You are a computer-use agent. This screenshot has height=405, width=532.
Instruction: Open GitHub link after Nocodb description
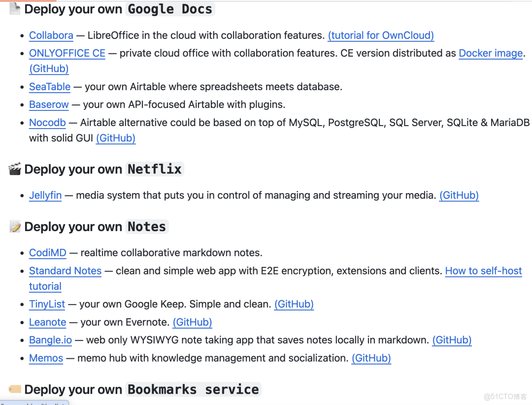pos(116,138)
